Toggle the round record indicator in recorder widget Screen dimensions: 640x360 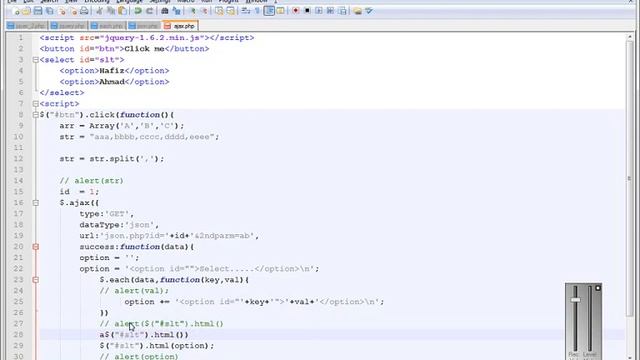[x=598, y=288]
